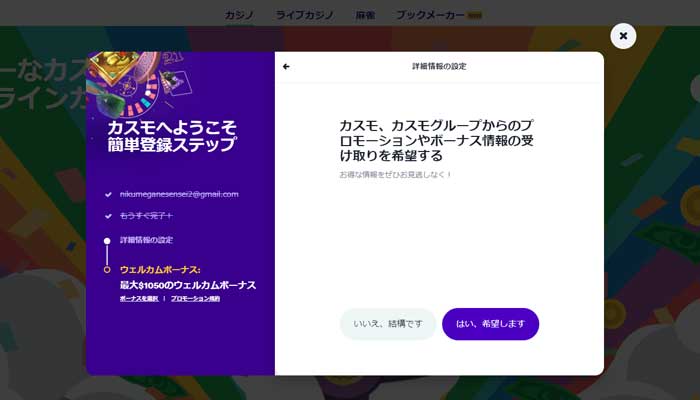
Task: Click the ウェルカムボーナス: heading
Action: pyautogui.click(x=160, y=270)
